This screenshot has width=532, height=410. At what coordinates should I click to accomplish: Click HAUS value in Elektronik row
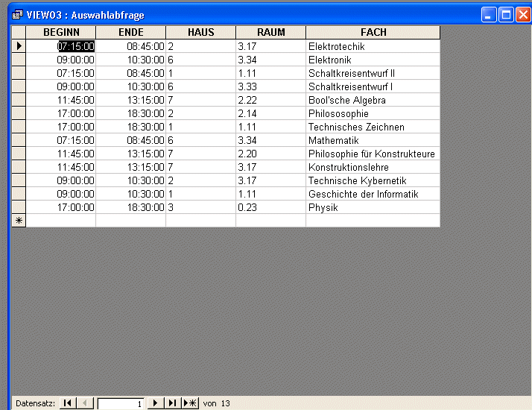coord(201,60)
